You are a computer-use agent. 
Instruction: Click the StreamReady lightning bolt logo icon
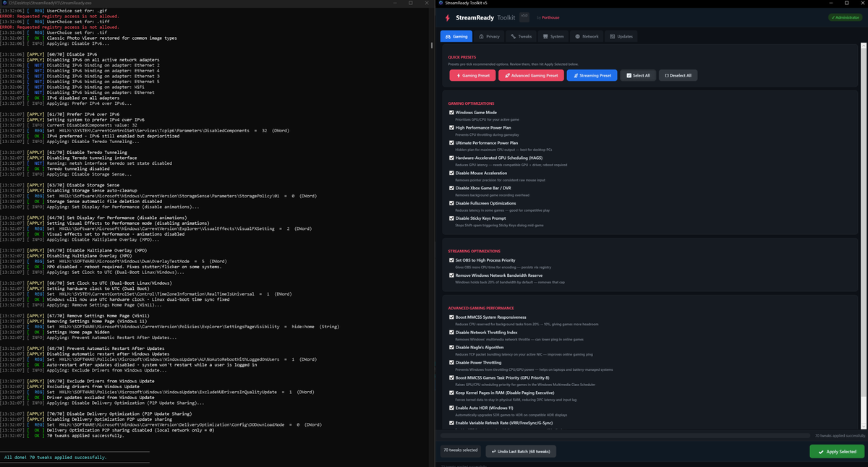coord(448,17)
